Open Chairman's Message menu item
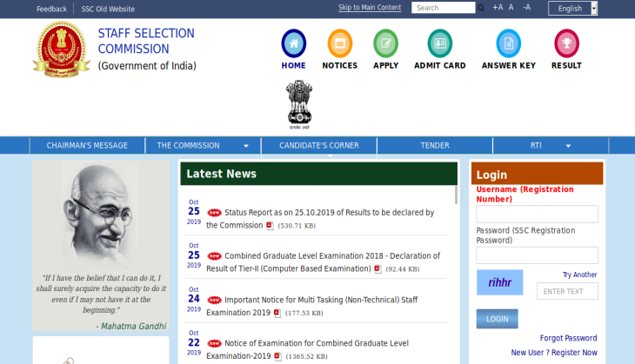The image size is (635, 364). (87, 146)
